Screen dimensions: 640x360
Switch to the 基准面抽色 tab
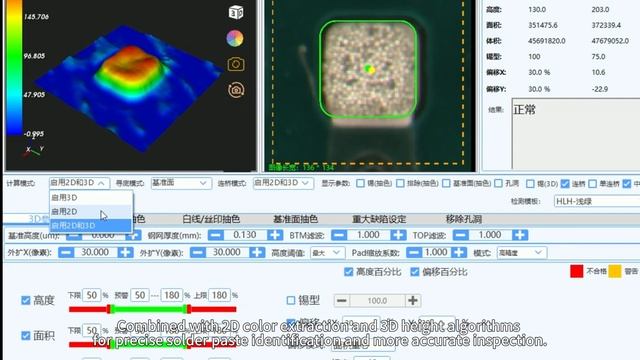click(x=296, y=219)
